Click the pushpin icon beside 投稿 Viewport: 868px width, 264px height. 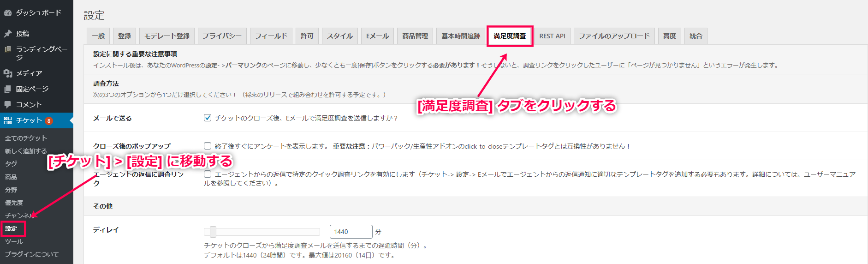(x=8, y=34)
